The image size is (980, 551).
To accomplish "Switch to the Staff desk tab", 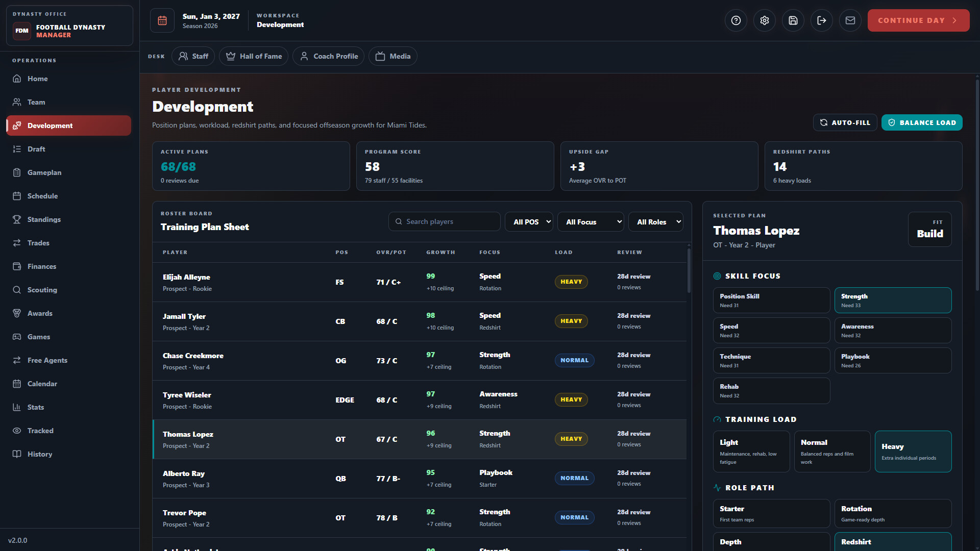I will tap(193, 56).
